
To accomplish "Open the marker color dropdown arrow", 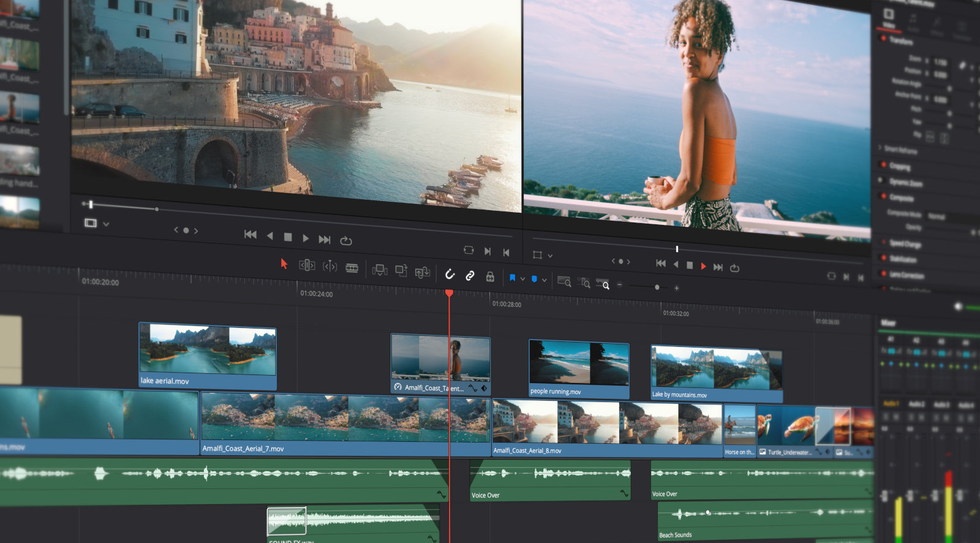I will (544, 280).
